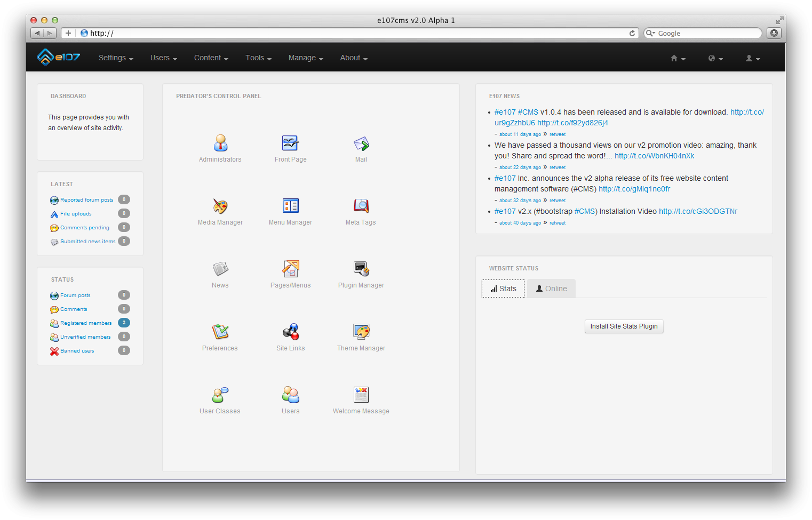Open the Meta Tags icon
812x520 pixels.
(361, 206)
